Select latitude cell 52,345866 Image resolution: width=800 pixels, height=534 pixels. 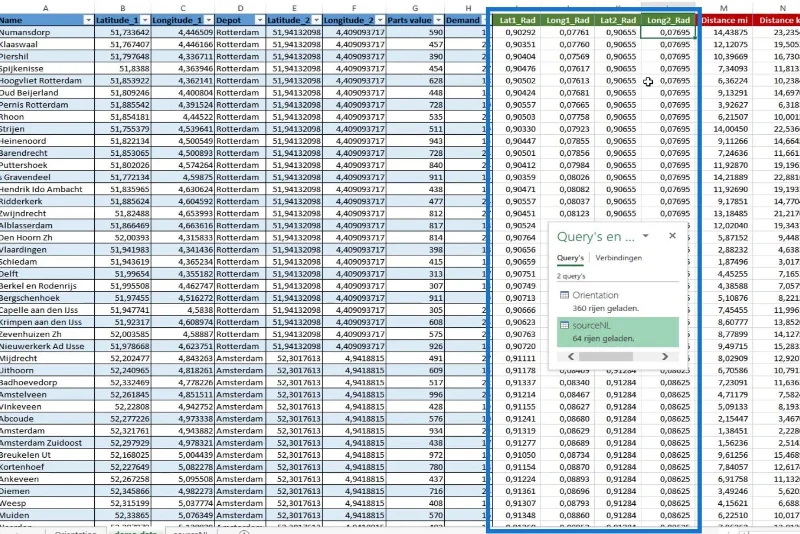(x=123, y=492)
